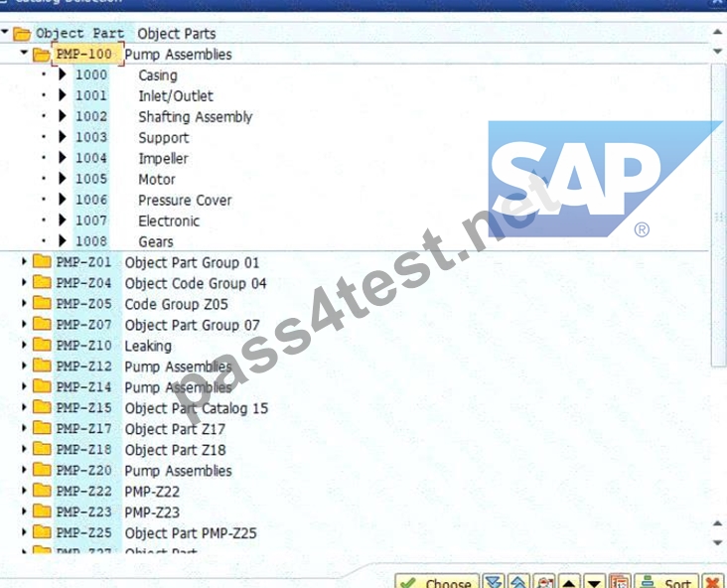Select code 1004 in the tree

click(91, 158)
